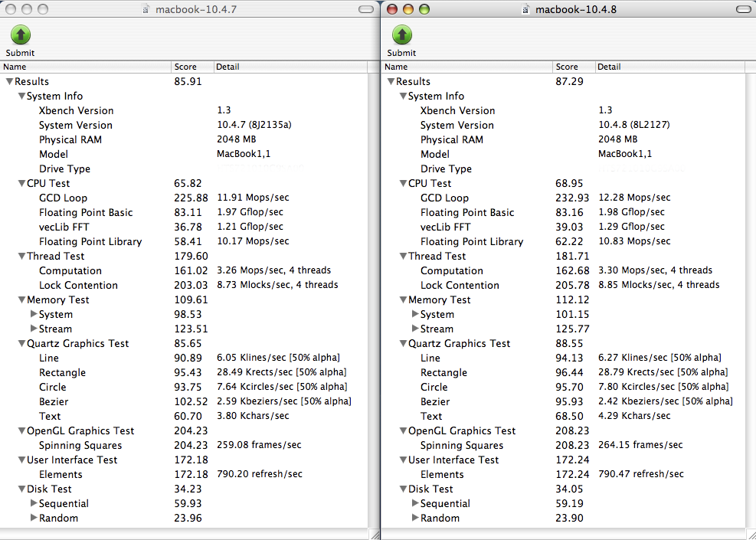This screenshot has width=756, height=540.
Task: Select Computation row in macbook-10.4.8 window
Action: pos(563,270)
